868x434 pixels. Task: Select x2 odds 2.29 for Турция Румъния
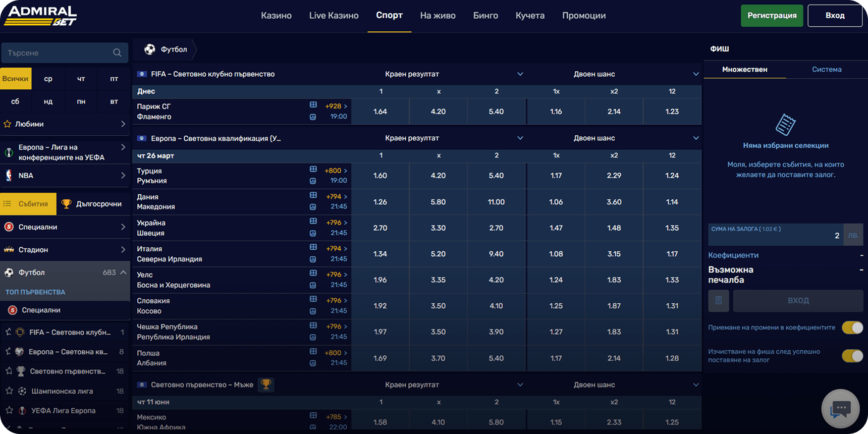pos(614,176)
